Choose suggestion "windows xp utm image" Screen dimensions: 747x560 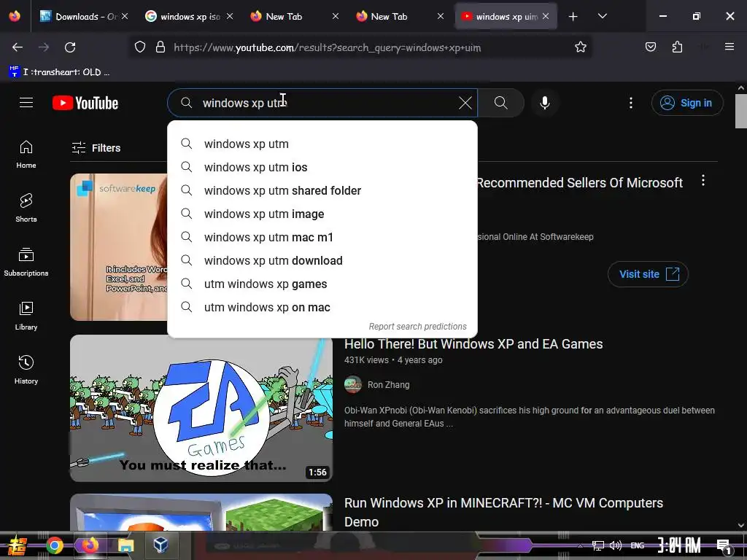(322, 214)
